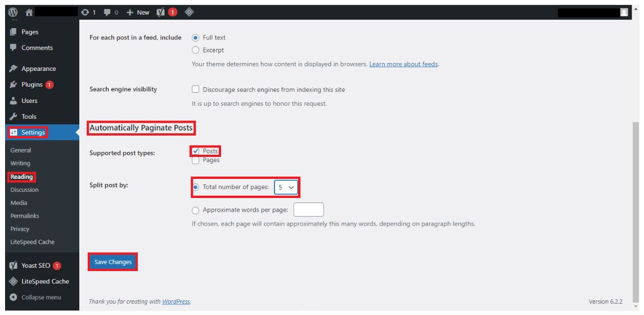This screenshot has height=315, width=644.
Task: Open the LiteSpeed diamond icon in the admin bar
Action: (x=189, y=12)
